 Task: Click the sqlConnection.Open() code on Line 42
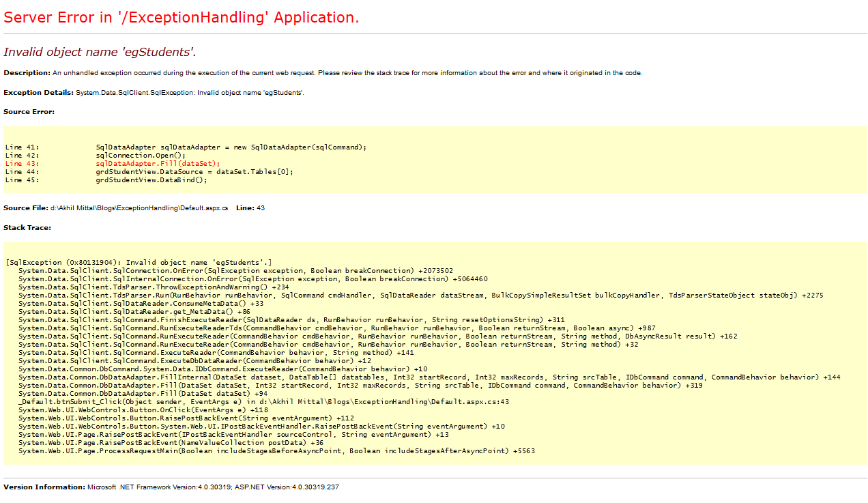[x=141, y=156]
